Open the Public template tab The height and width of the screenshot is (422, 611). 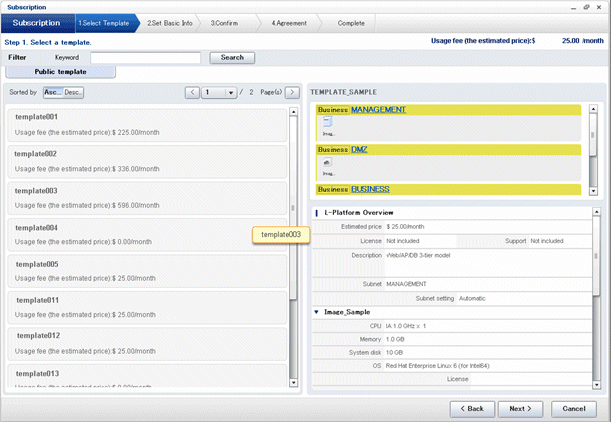pos(60,72)
